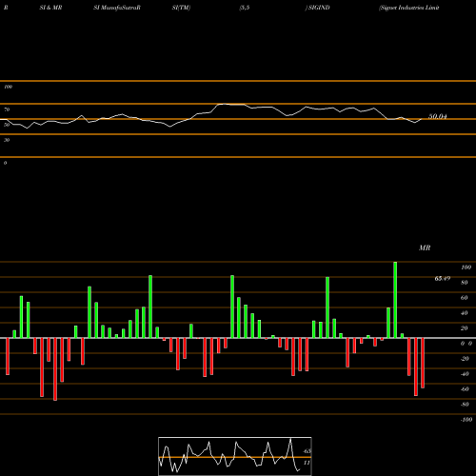Click the current RSI value 50.04
The width and height of the screenshot is (476, 476).
[x=438, y=116]
